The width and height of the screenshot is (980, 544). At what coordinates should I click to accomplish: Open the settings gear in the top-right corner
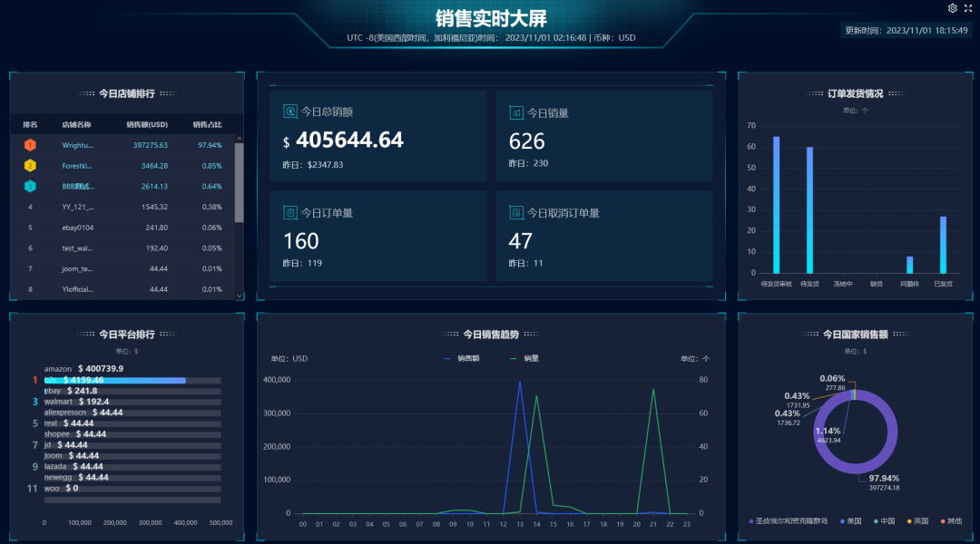click(x=952, y=8)
